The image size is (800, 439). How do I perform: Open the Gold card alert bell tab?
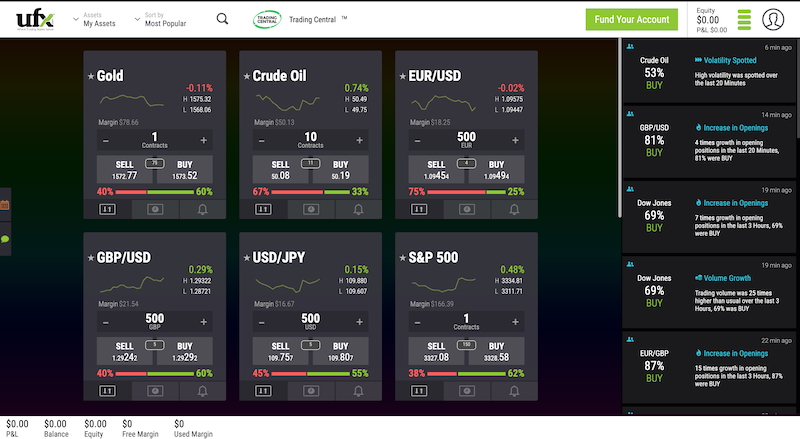(x=203, y=209)
